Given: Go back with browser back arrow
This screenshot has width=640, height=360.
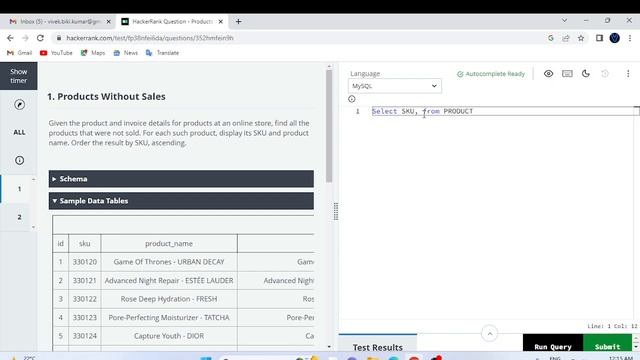Looking at the screenshot, I should 10,38.
